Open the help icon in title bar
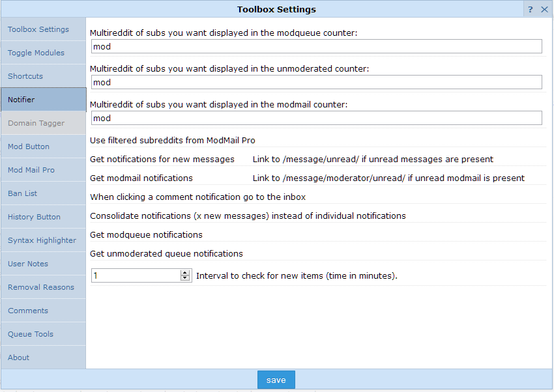This screenshot has height=392, width=554. pos(530,8)
